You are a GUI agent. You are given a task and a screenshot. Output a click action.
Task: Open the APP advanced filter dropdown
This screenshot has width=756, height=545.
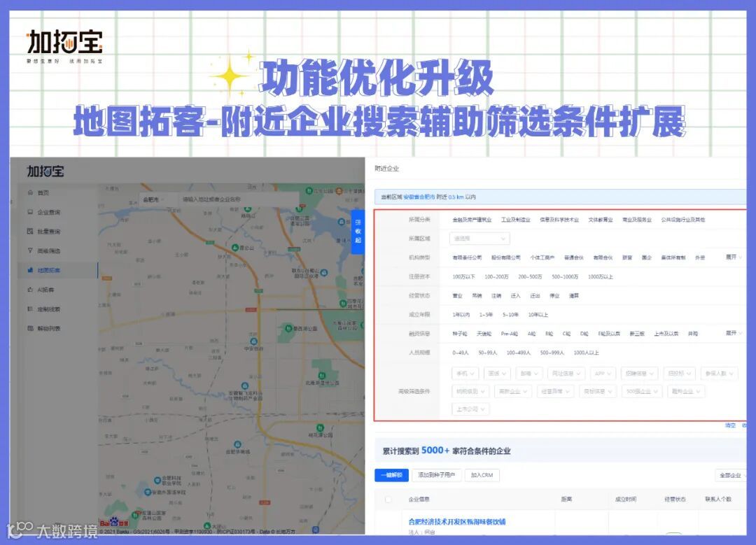point(603,374)
